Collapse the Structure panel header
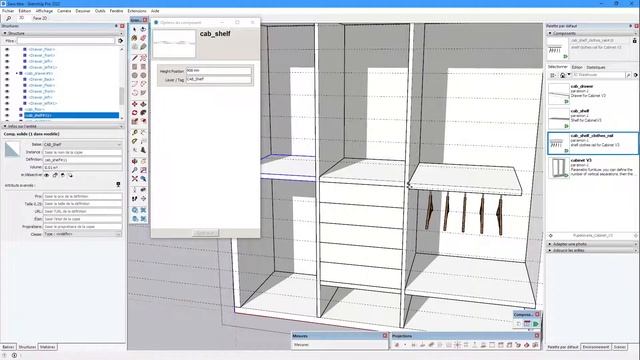This screenshot has height=360, width=640. coord(63,33)
